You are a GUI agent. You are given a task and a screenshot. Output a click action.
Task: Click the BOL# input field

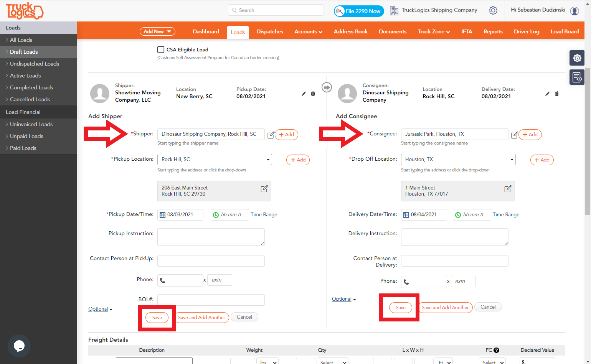211,300
